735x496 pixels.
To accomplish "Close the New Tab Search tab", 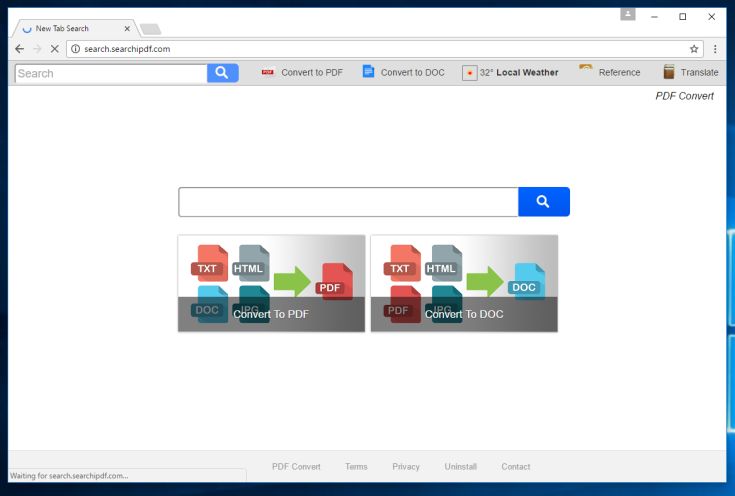I will 127,29.
